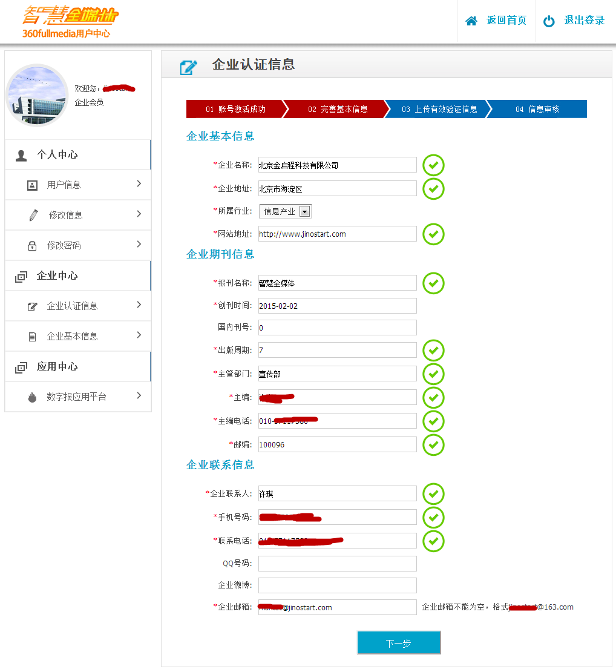This screenshot has width=616, height=672.
Task: Click into 报刊名称 input field
Action: (x=338, y=283)
